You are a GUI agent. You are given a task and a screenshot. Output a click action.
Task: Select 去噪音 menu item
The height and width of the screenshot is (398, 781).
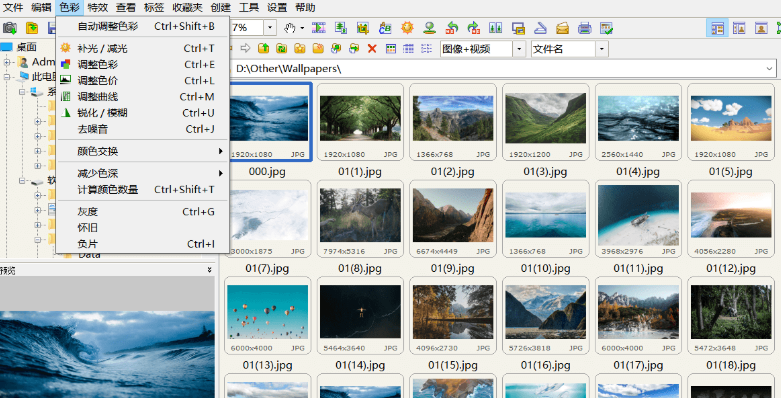click(143, 129)
